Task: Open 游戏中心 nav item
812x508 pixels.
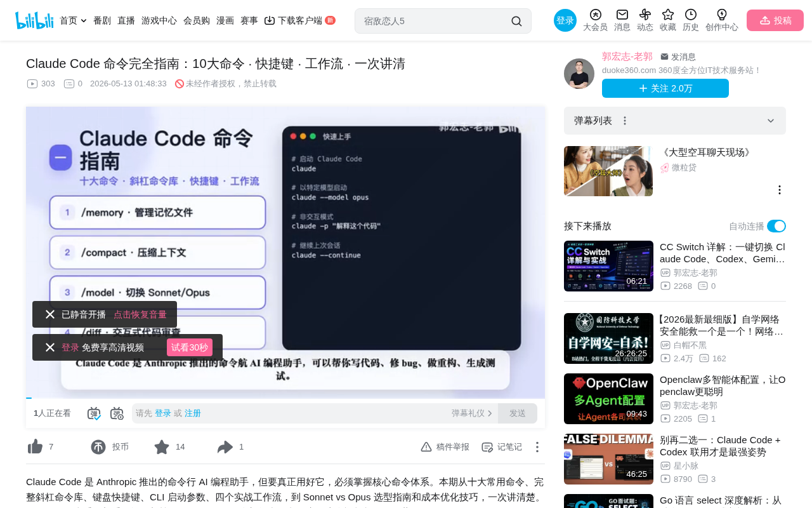Action: (159, 20)
